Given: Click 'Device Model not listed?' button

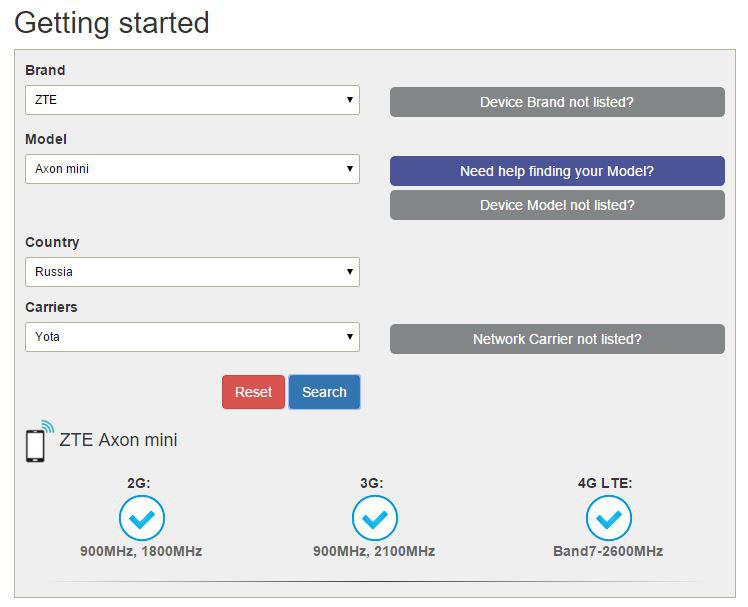Looking at the screenshot, I should coord(557,205).
